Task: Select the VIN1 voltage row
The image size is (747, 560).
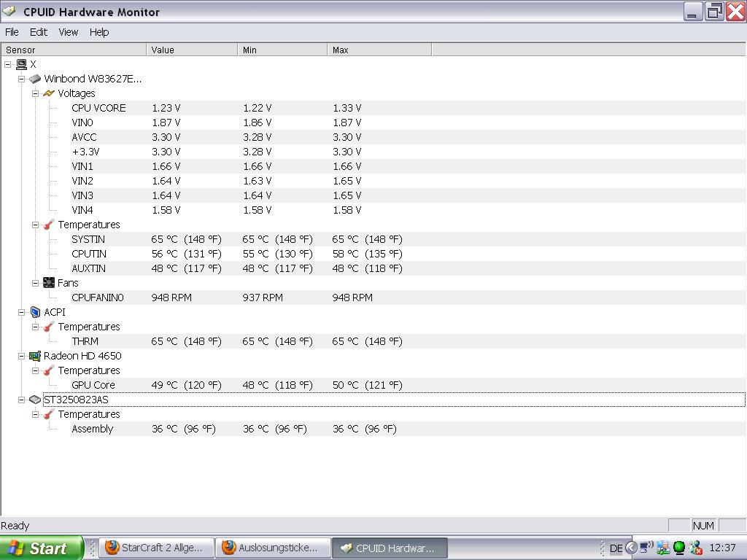Action: 408,166
